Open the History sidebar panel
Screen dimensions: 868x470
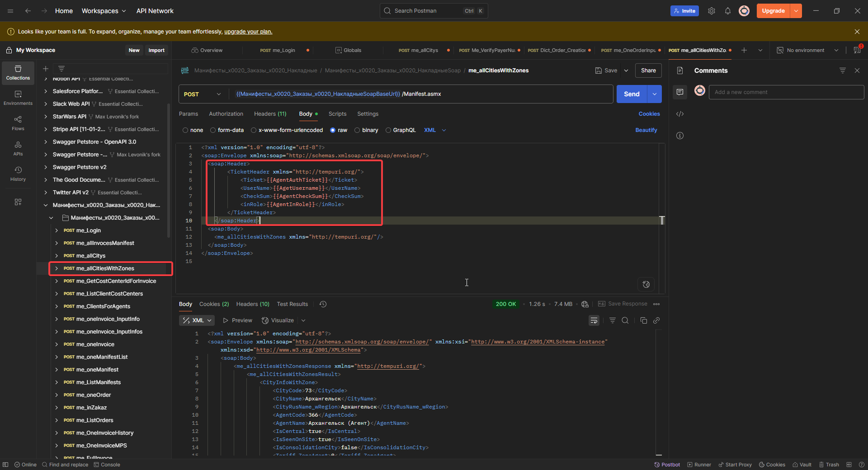click(18, 174)
